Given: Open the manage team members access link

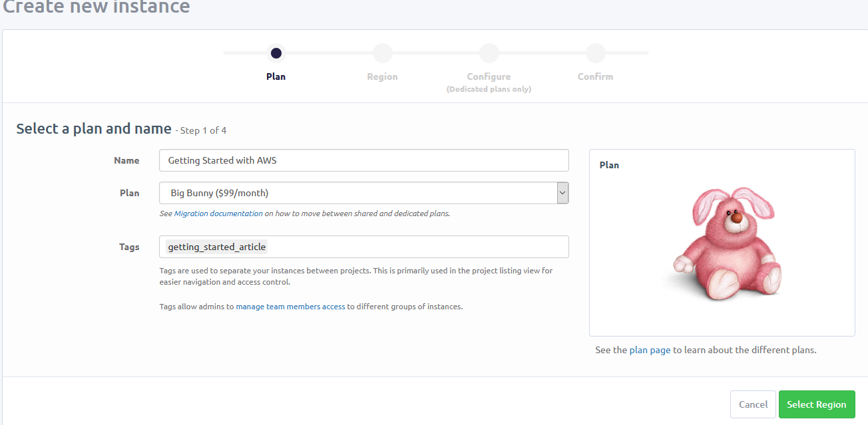Looking at the screenshot, I should click(290, 307).
